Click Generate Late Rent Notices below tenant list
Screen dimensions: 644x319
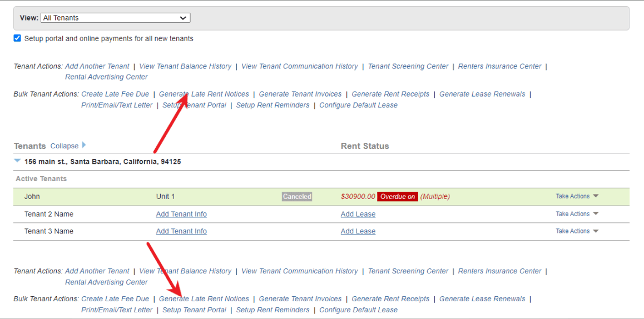[x=204, y=299]
